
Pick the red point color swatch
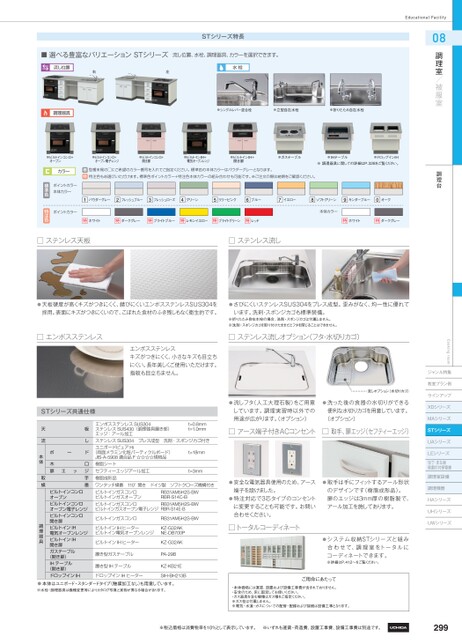click(258, 212)
